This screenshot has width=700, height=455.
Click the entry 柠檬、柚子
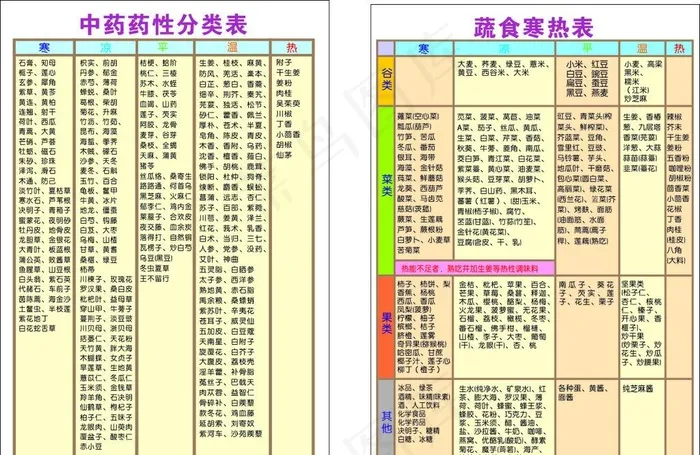(416, 318)
